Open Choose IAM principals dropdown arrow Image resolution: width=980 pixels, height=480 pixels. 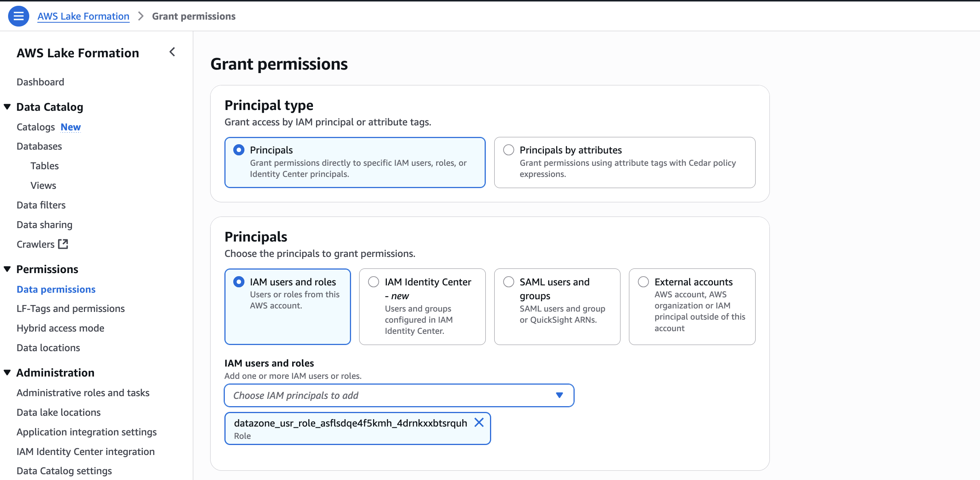pos(559,395)
